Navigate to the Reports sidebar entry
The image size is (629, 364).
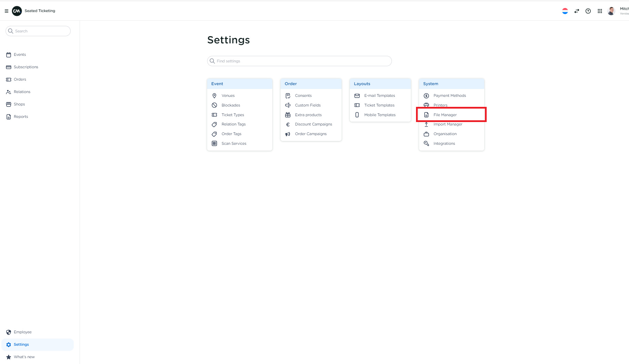click(x=20, y=117)
